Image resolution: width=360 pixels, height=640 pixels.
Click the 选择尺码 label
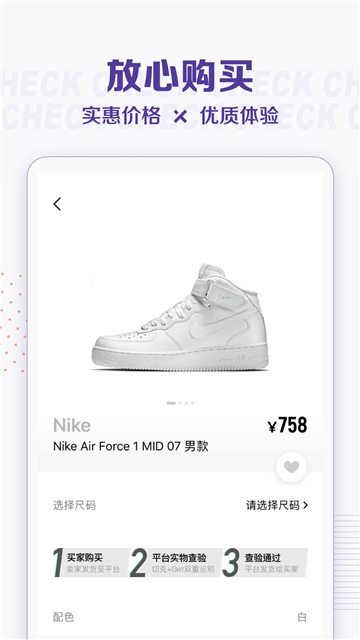74,505
